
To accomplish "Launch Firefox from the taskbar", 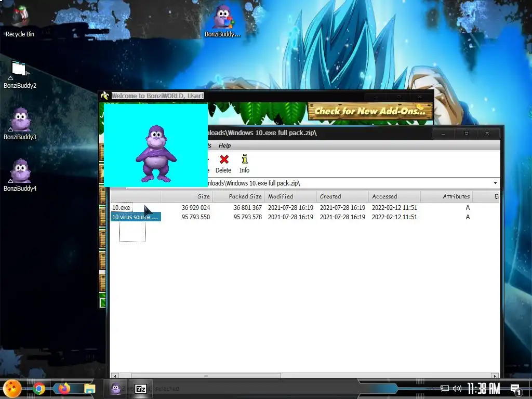I will [x=64, y=388].
